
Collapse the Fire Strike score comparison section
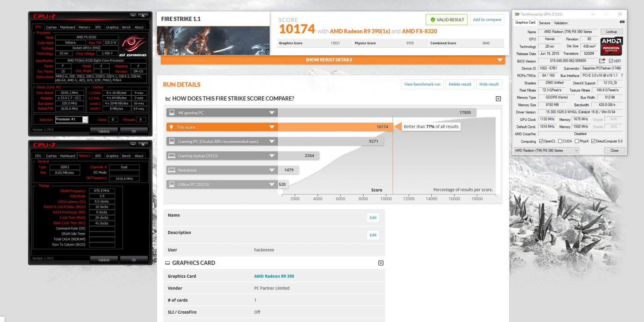pos(498,99)
